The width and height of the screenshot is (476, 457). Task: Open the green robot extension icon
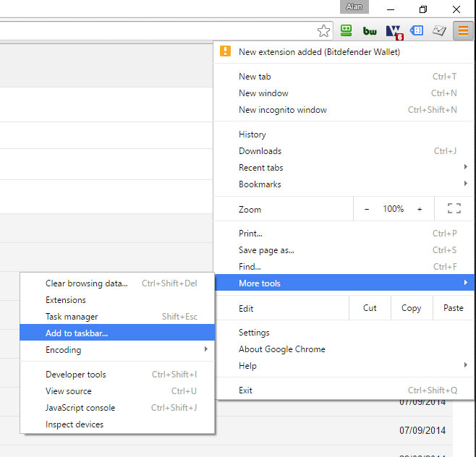(346, 30)
